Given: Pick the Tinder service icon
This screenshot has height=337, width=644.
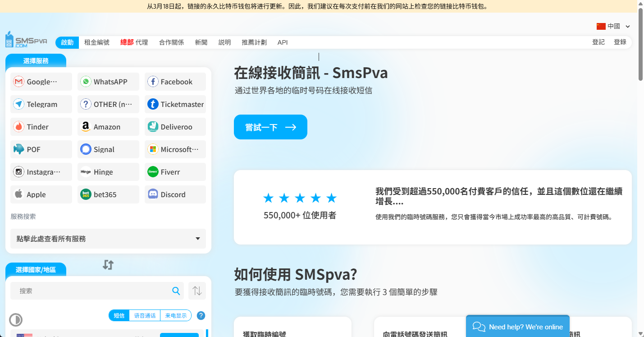Looking at the screenshot, I should tap(18, 127).
